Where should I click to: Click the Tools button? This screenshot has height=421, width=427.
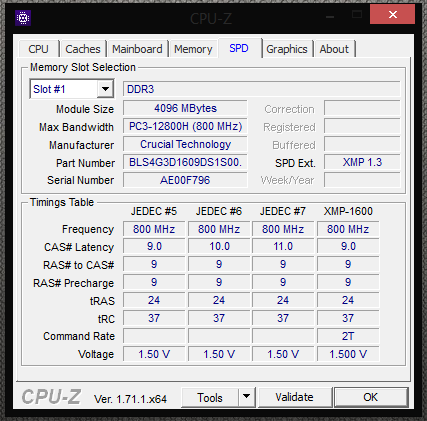click(210, 397)
